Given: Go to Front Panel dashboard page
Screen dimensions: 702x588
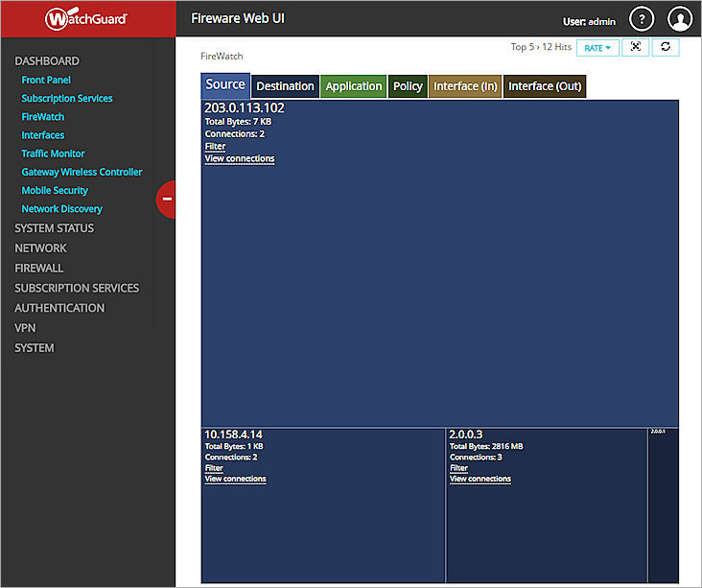Looking at the screenshot, I should point(46,80).
